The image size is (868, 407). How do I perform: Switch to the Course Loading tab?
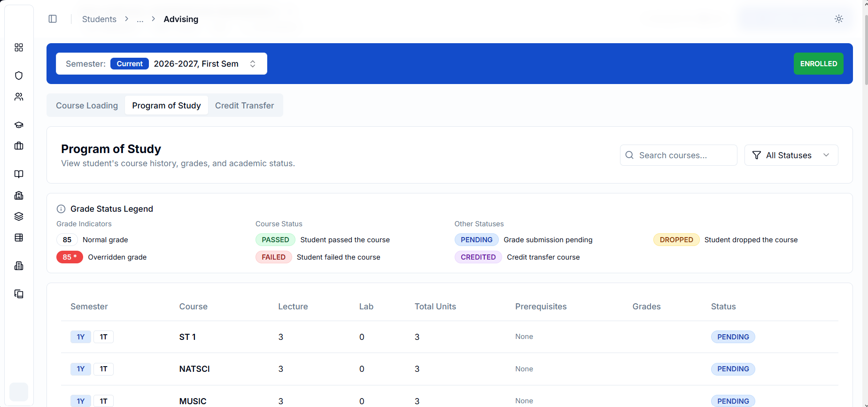click(x=87, y=106)
